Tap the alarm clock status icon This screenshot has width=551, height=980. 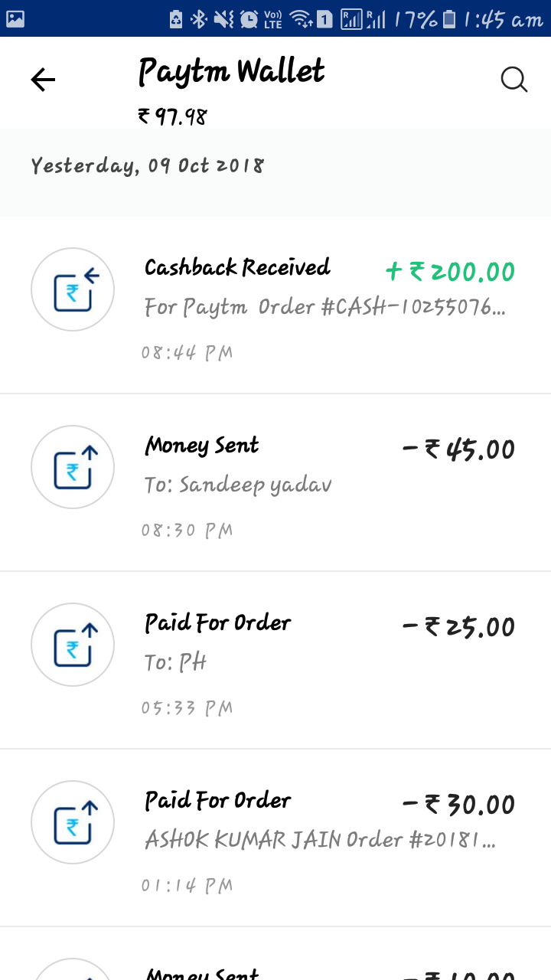[249, 19]
